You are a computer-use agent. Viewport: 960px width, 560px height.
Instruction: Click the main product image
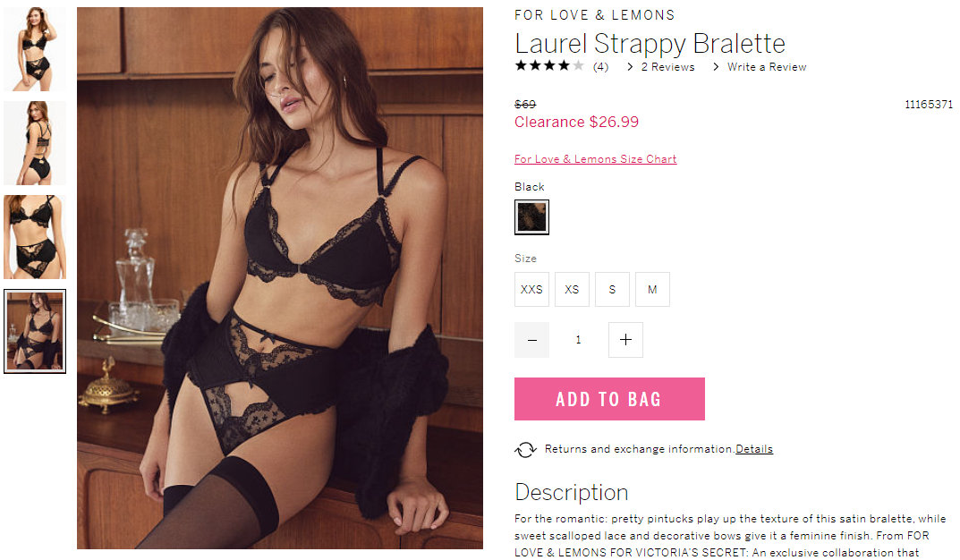(280, 278)
